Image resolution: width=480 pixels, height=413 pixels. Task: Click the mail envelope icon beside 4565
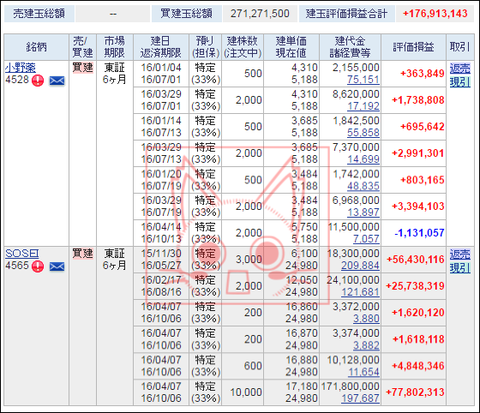coord(57,266)
